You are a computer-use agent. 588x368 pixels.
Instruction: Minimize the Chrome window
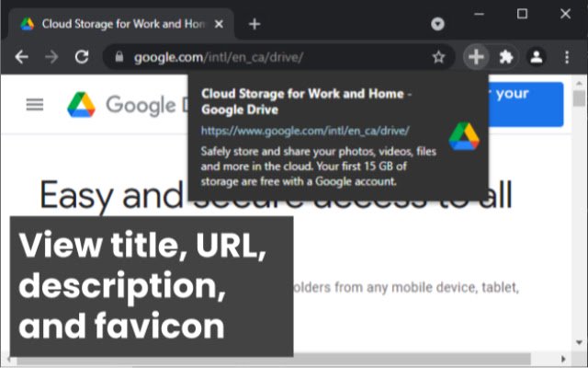[x=479, y=15]
